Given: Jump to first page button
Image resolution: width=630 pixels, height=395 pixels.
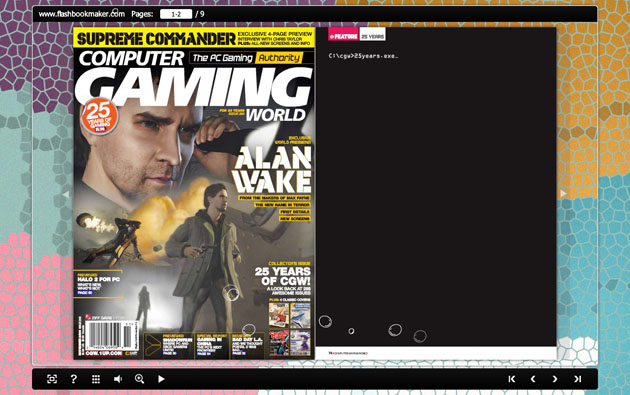Looking at the screenshot, I should (511, 379).
